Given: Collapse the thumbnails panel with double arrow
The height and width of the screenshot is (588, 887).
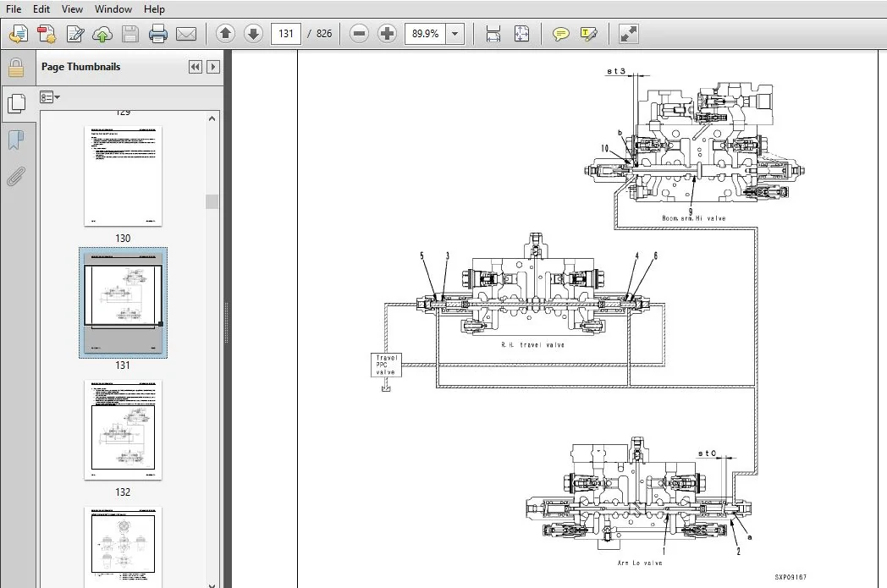Looking at the screenshot, I should click(196, 67).
